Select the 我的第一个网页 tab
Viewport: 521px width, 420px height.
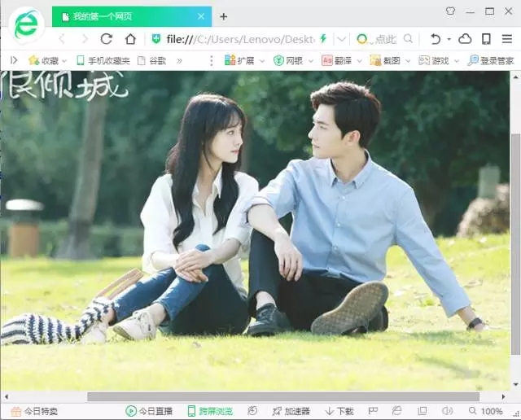[130, 16]
